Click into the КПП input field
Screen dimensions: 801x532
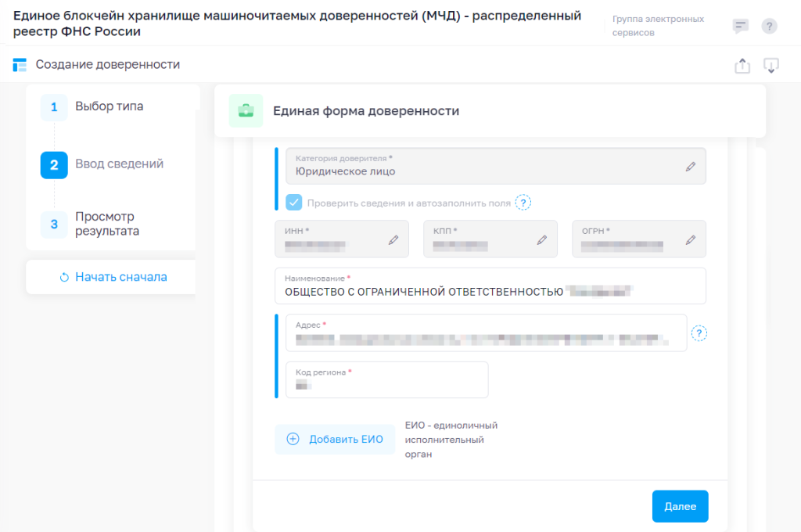click(490, 239)
